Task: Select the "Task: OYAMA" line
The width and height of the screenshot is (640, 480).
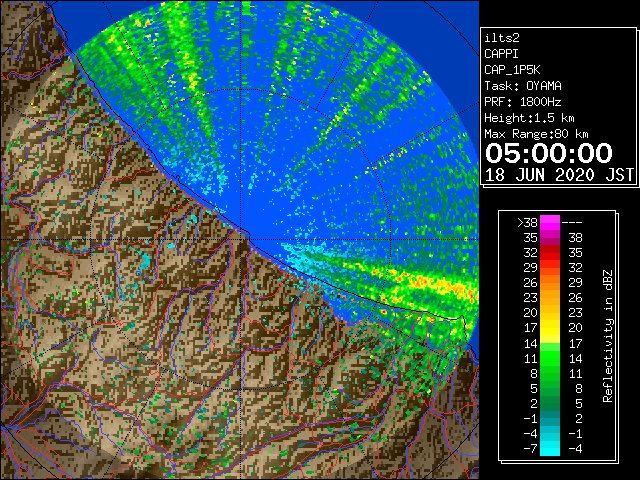Action: click(x=523, y=86)
